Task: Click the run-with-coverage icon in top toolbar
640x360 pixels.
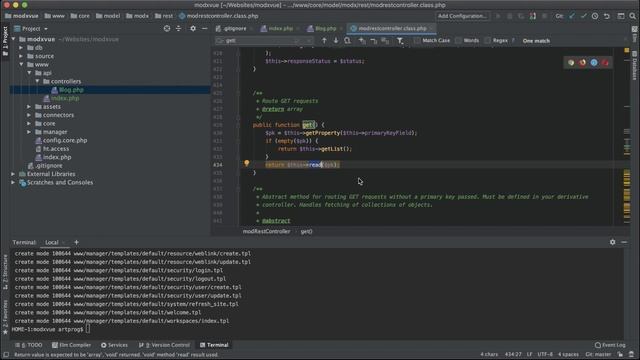Action: (521, 16)
